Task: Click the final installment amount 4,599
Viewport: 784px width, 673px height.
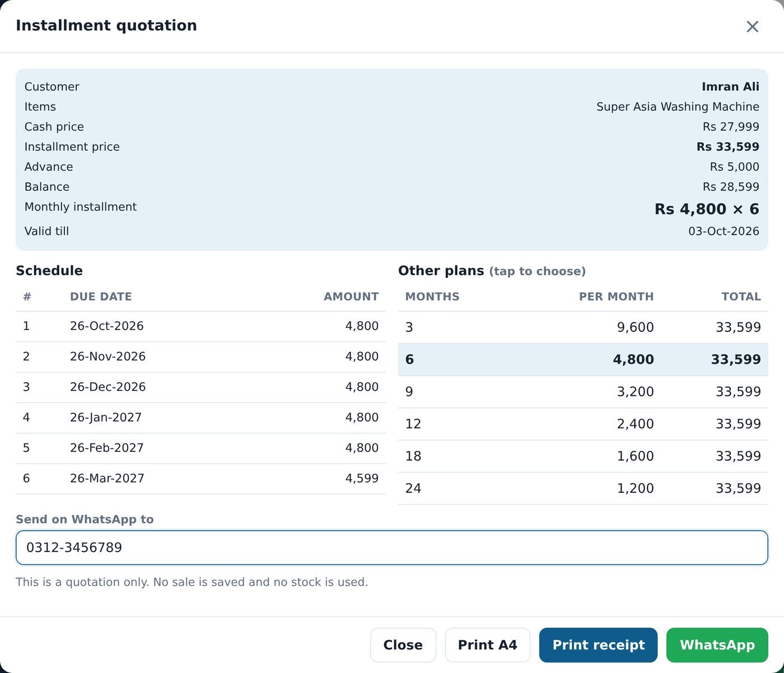Action: click(x=362, y=479)
